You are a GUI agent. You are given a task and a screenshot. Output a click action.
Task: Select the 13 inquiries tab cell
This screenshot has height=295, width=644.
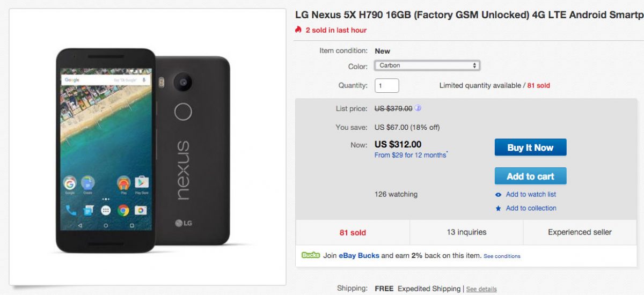pyautogui.click(x=466, y=232)
